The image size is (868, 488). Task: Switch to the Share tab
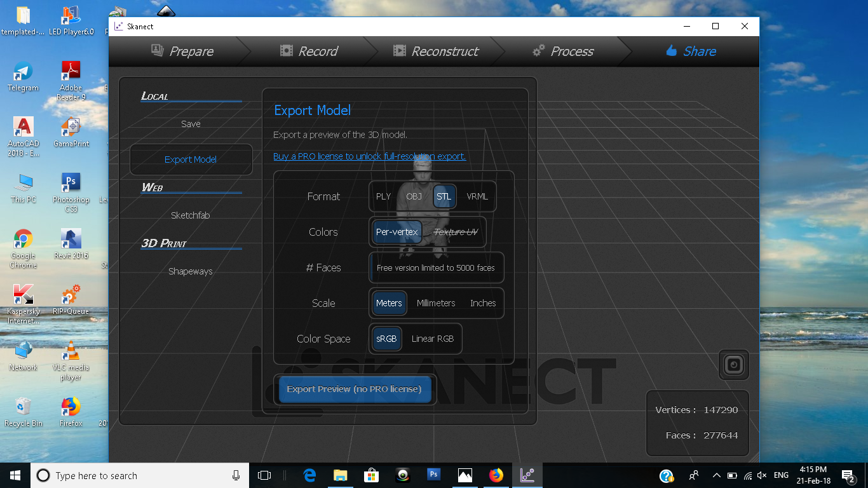click(x=691, y=51)
